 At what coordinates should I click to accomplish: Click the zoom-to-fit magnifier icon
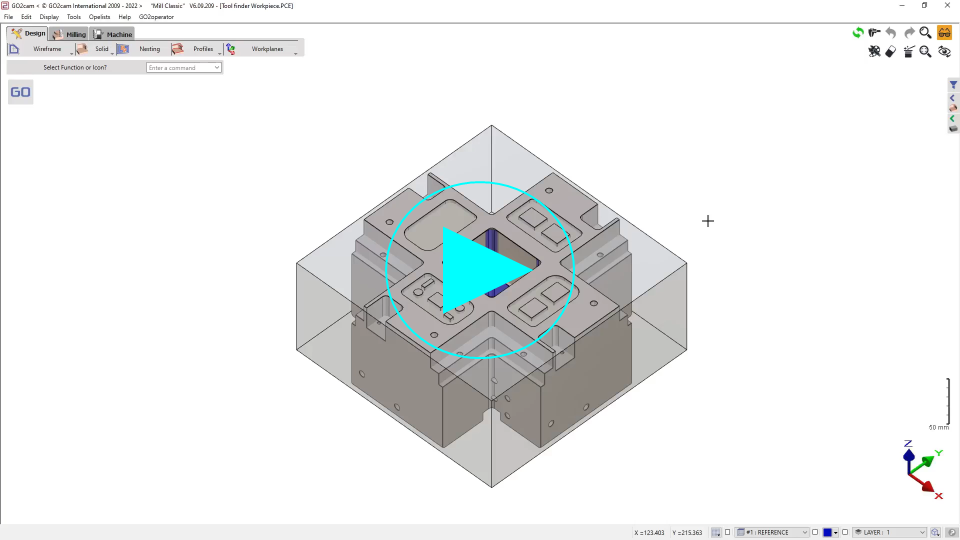pos(926,52)
